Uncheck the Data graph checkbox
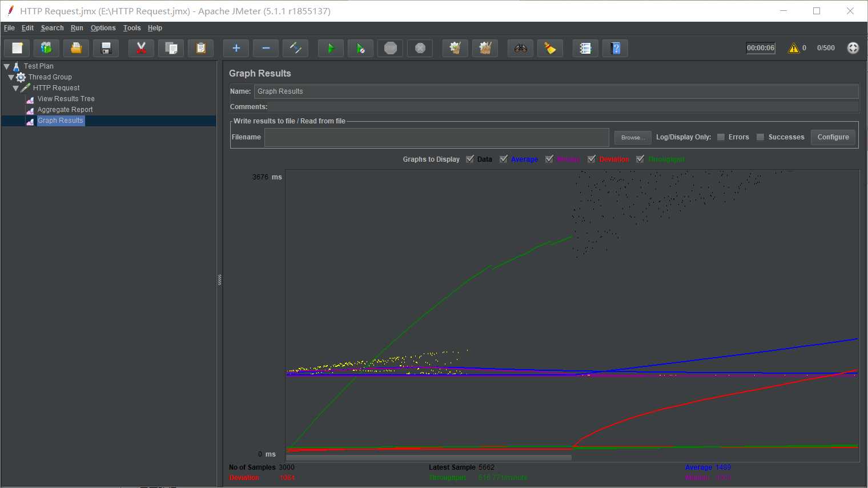Image resolution: width=868 pixels, height=488 pixels. [x=470, y=159]
